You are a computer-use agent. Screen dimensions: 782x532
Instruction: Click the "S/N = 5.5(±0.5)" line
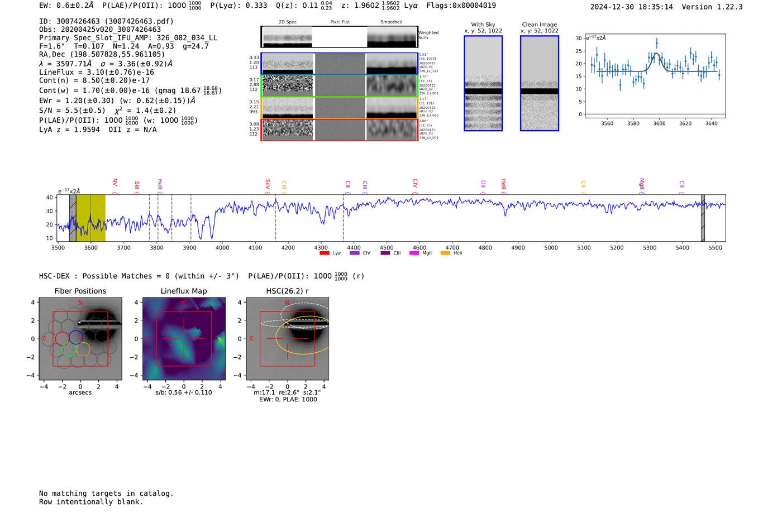click(107, 110)
